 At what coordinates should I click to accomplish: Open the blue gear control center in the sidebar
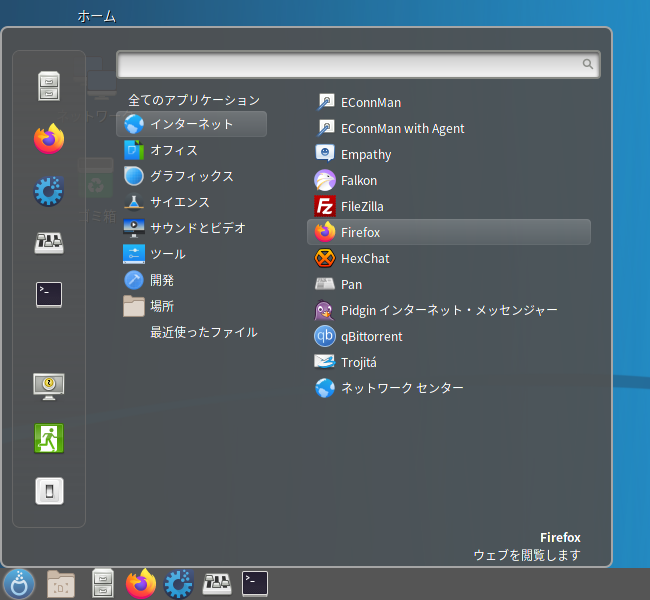pos(49,191)
